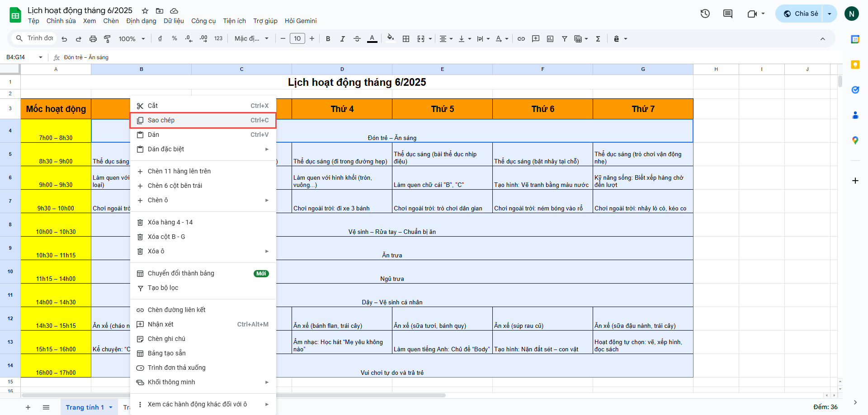Viewport: 868px width, 415px height.
Task: Click the print icon
Action: [93, 39]
